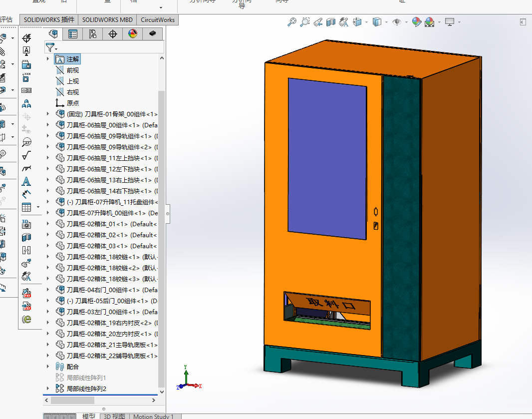Click the Zoom to Fit magnifier icon
The image size is (532, 419).
coord(291,22)
